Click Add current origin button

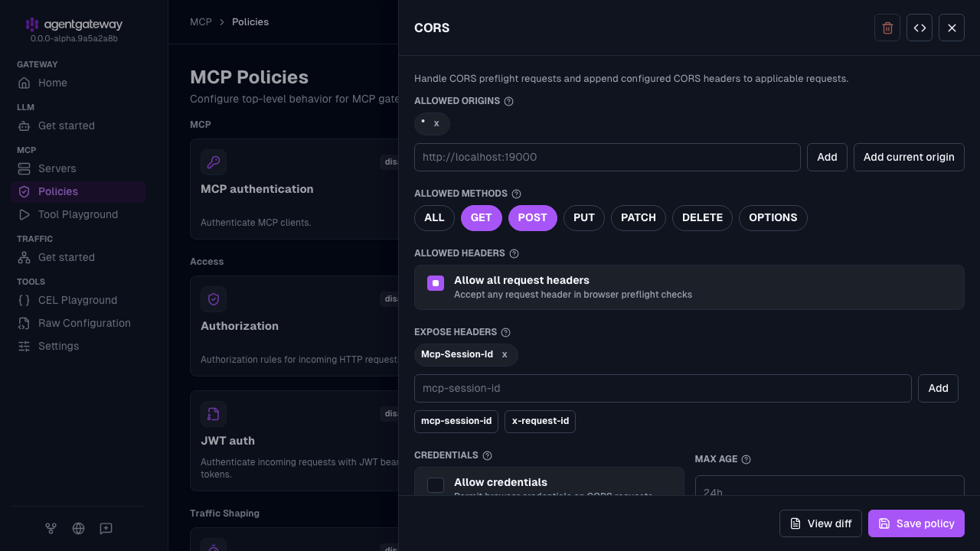[x=909, y=157]
